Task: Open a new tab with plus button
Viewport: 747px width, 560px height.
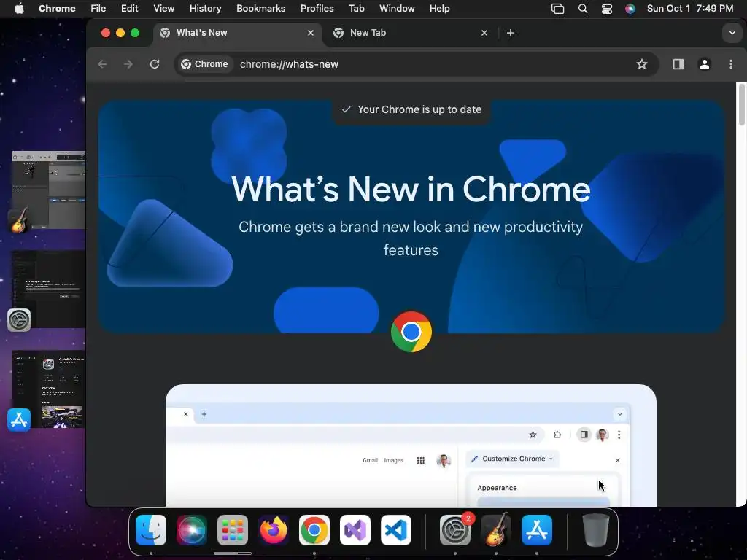Action: pos(510,33)
